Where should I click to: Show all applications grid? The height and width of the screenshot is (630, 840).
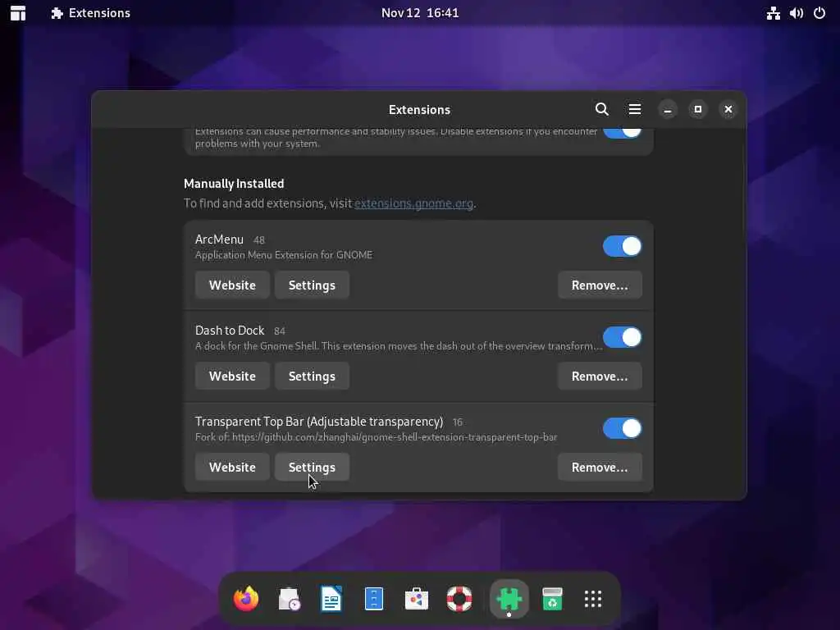(593, 598)
